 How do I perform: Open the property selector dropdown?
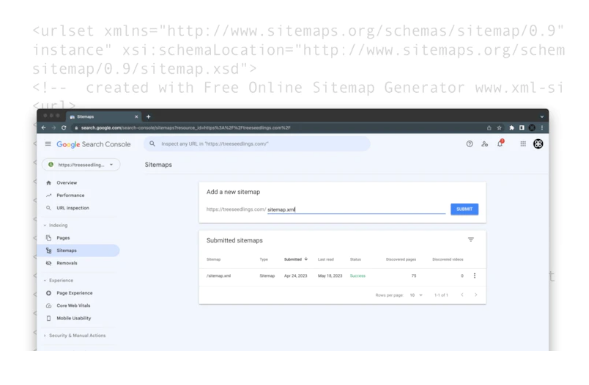coord(81,165)
